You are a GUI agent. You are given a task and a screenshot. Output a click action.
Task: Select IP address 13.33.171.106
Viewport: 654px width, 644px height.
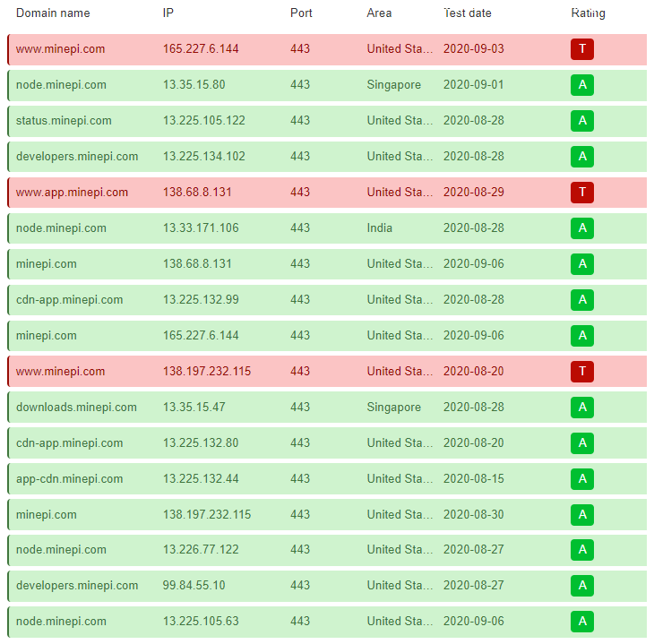(201, 228)
